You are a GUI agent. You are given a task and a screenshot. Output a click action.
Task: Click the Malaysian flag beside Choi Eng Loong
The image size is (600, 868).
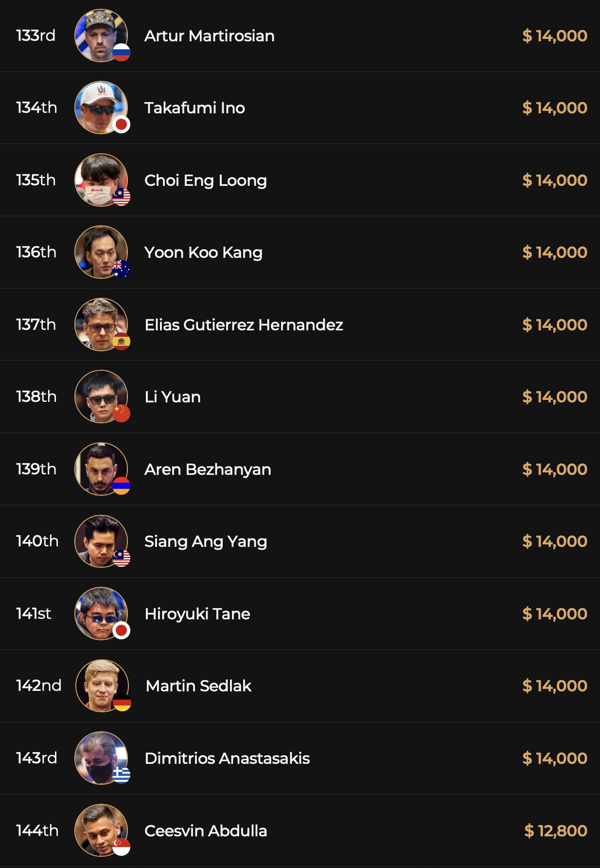coord(122,197)
